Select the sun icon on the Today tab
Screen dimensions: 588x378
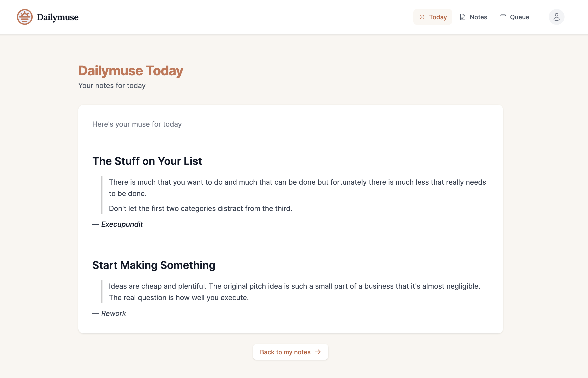pos(422,17)
